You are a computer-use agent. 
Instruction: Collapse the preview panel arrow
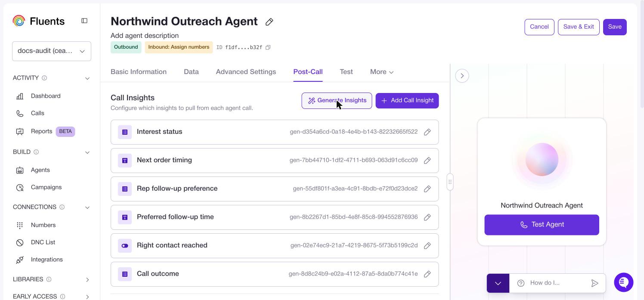[462, 76]
